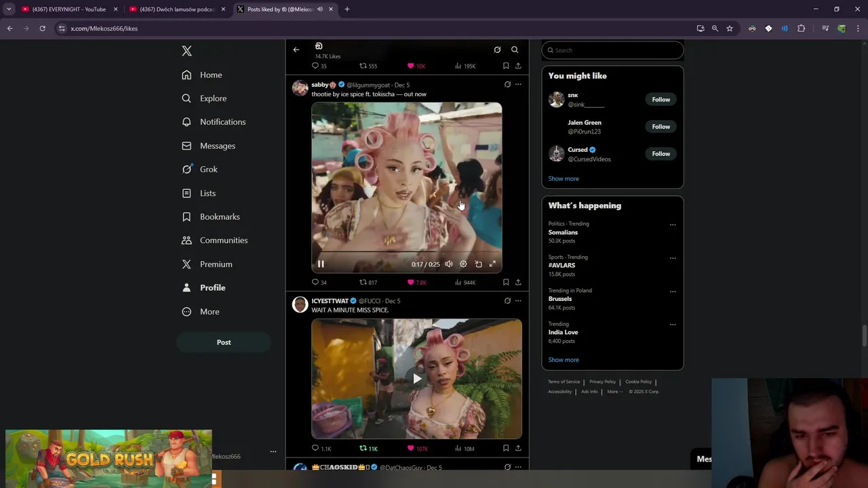868x488 pixels.
Task: Open the India Love trending topic
Action: coord(563,332)
